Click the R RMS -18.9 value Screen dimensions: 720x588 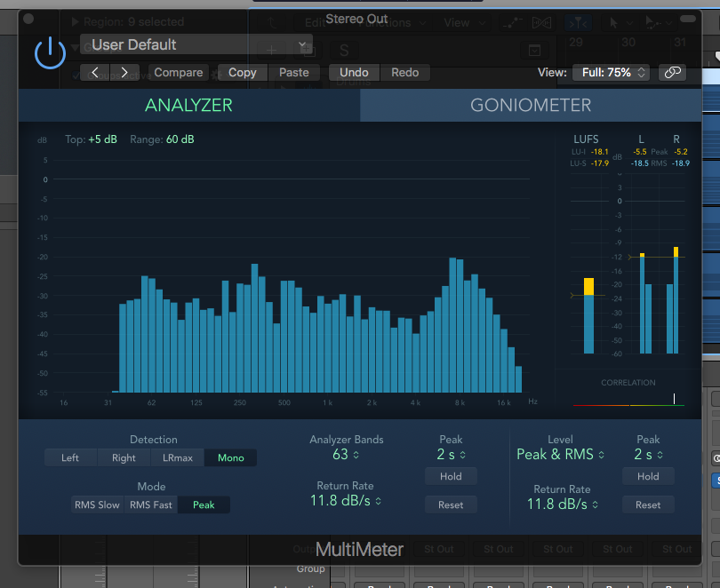pyautogui.click(x=681, y=163)
